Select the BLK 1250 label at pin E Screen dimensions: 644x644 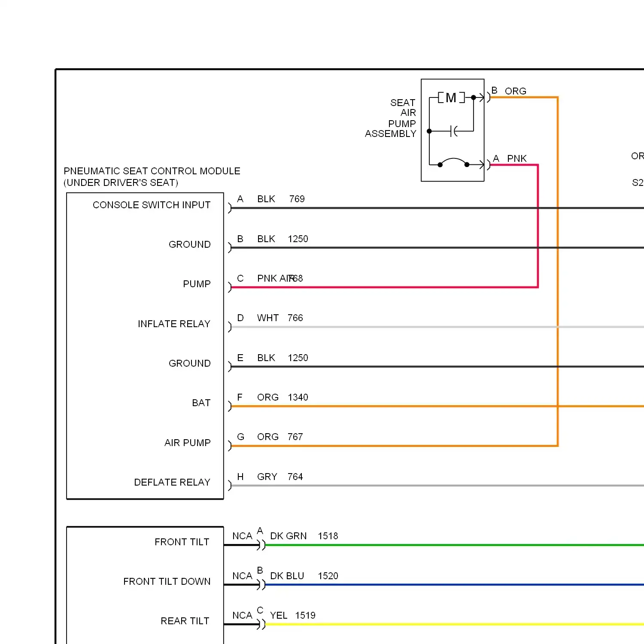283,358
